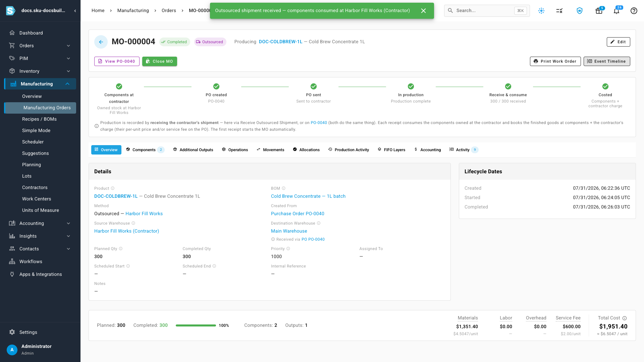The image size is (644, 362).
Task: Click the Administrator avatar
Action: click(x=12, y=350)
